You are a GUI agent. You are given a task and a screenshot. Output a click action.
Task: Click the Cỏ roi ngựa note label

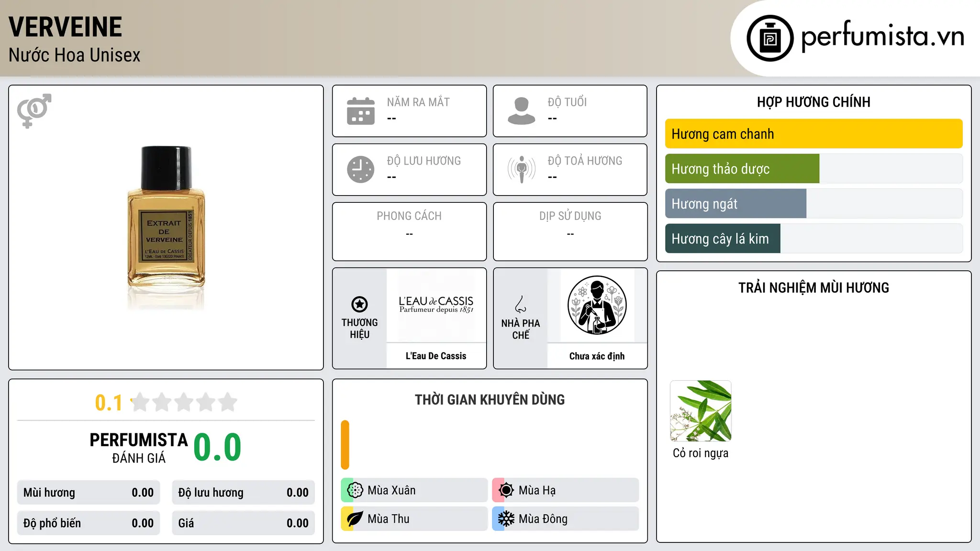[x=701, y=453]
